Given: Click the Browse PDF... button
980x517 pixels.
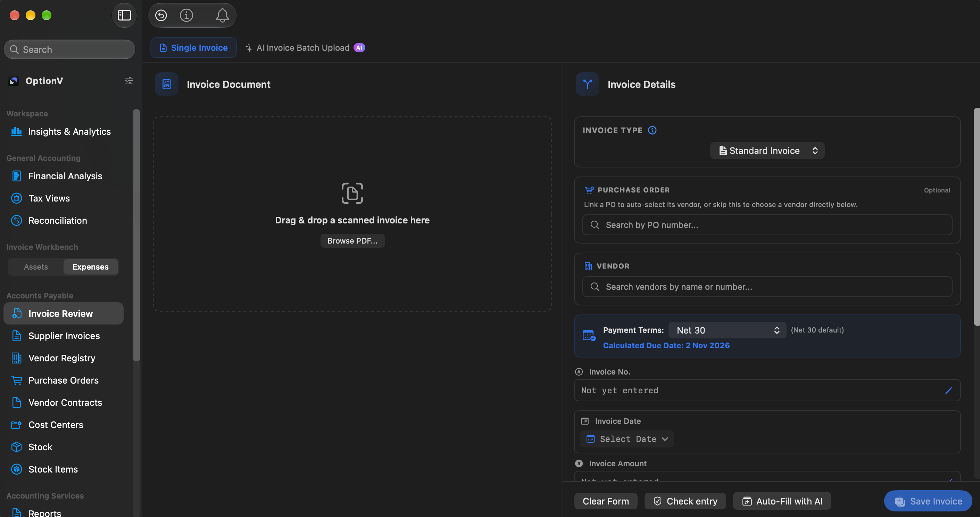Looking at the screenshot, I should click(x=352, y=241).
